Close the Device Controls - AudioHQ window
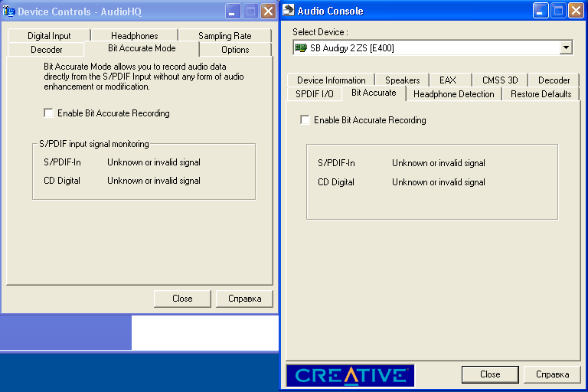Viewport: 588px width, 392px height. [x=269, y=11]
